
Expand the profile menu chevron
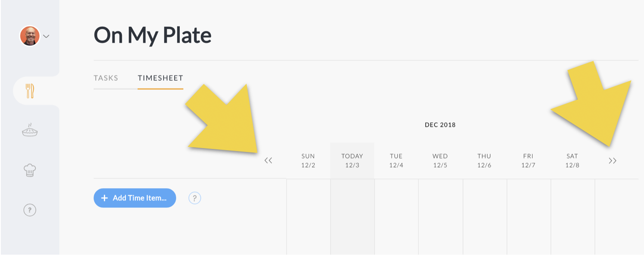[x=46, y=36]
